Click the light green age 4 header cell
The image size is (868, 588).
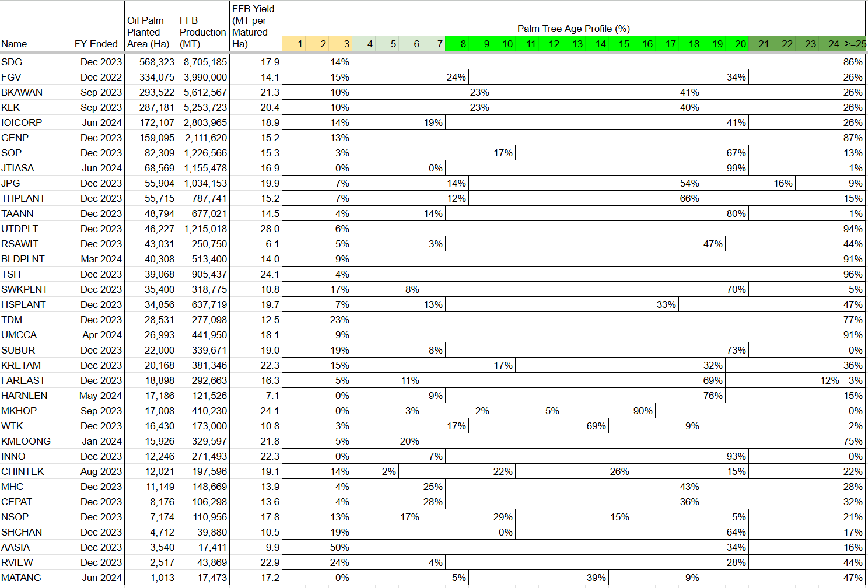click(x=364, y=44)
